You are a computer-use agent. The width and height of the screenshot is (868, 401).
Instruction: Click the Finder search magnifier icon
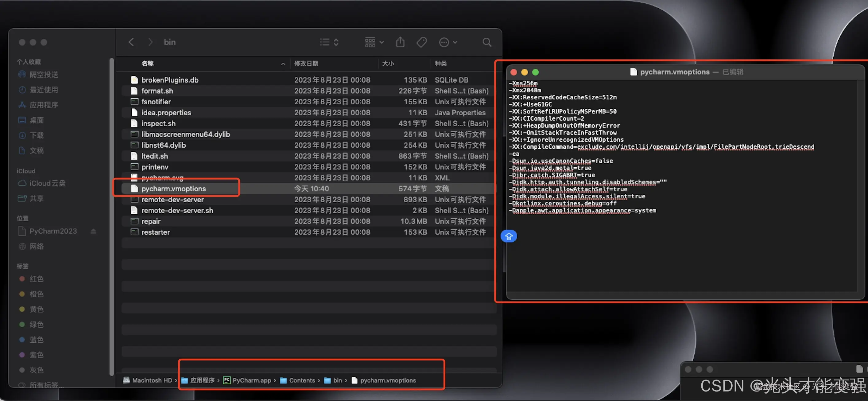click(486, 42)
